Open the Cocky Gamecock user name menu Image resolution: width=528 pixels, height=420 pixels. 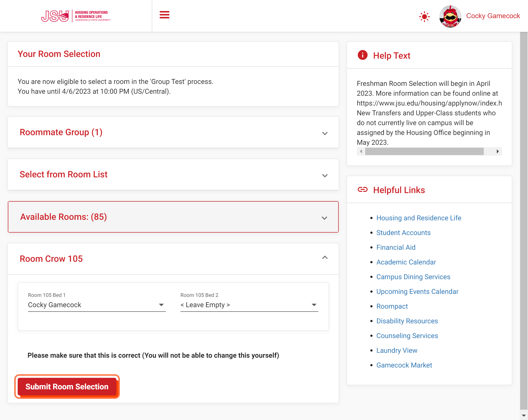493,16
